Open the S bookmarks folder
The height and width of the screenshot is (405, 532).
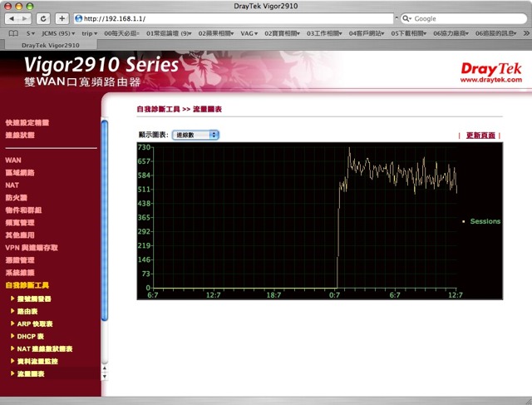[x=31, y=33]
